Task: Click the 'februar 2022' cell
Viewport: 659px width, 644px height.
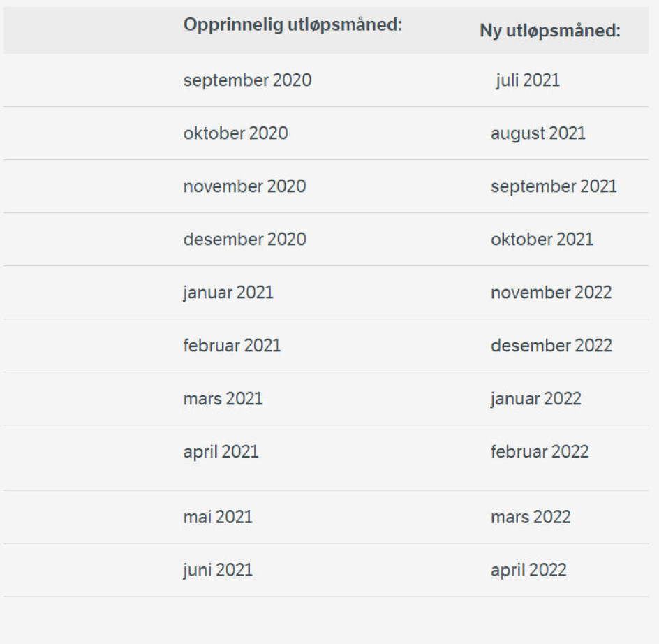Action: pos(539,452)
